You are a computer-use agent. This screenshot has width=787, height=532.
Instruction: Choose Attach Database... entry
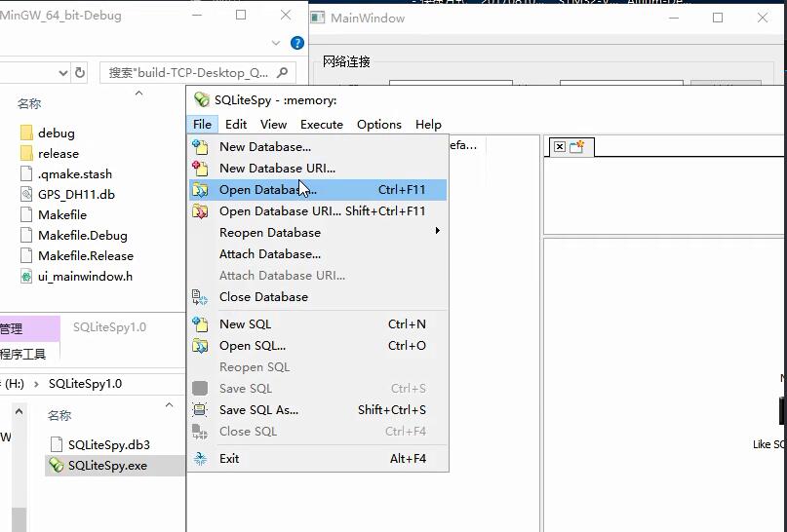318,254
